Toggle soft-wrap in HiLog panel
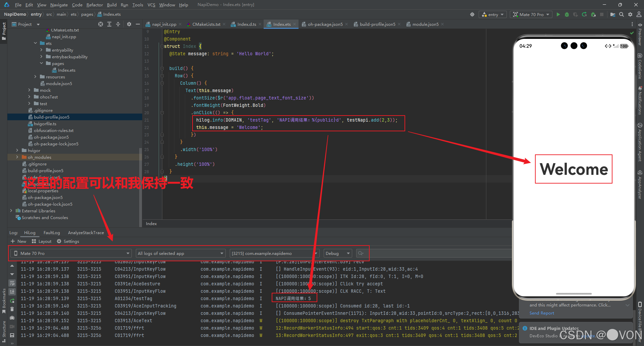 tap(12, 283)
